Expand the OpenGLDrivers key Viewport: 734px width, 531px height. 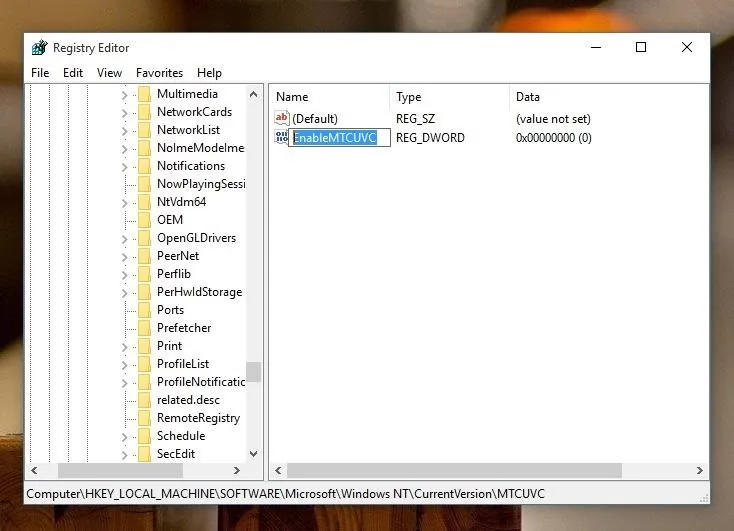pos(124,239)
